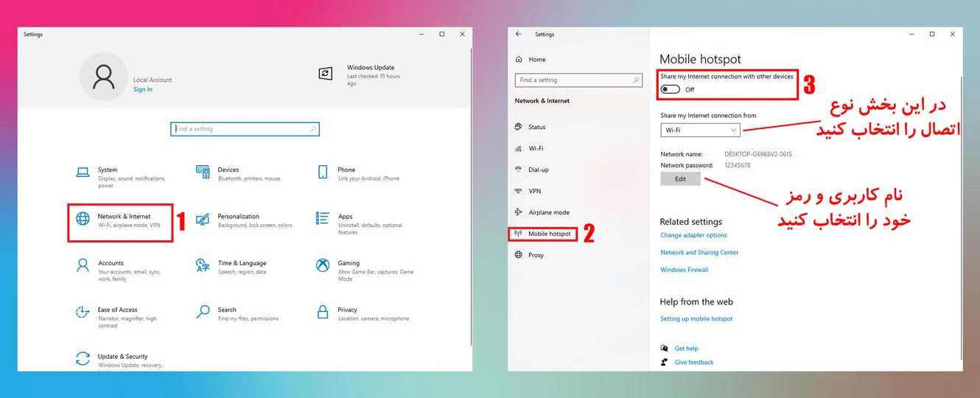Turn on Share my Internet connection toggle
The width and height of the screenshot is (980, 398).
[671, 89]
